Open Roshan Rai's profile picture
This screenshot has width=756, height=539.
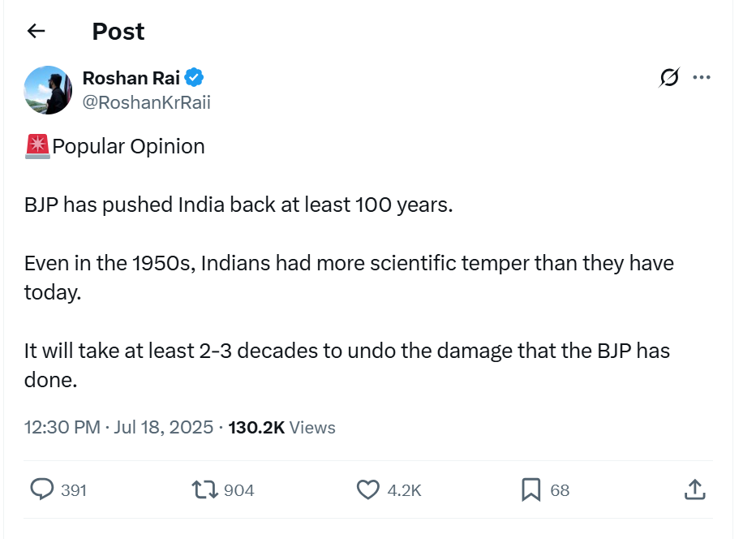pyautogui.click(x=49, y=90)
